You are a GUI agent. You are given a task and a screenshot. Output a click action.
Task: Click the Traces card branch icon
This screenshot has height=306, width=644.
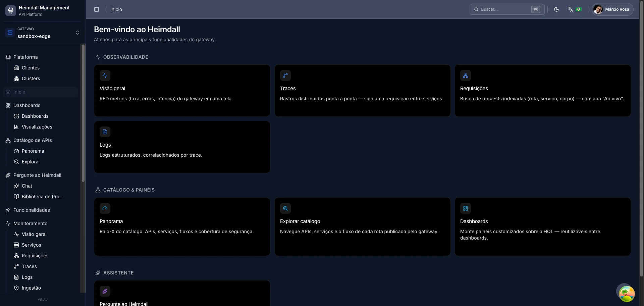[x=285, y=75]
